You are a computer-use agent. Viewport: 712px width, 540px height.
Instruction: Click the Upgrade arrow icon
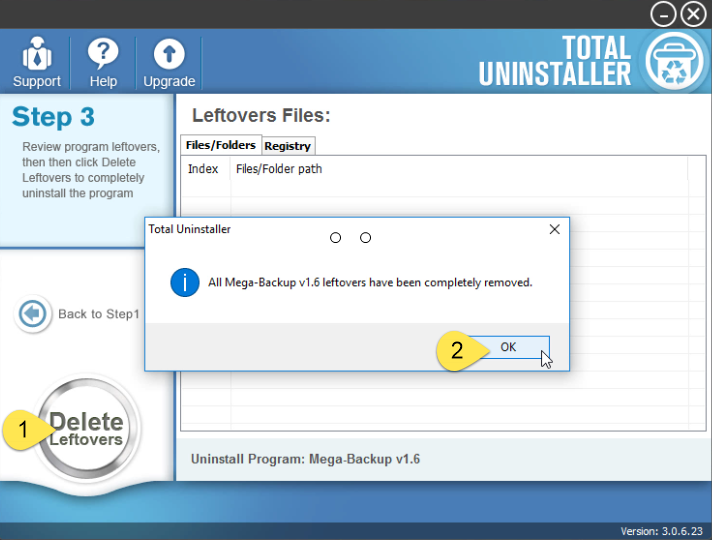pyautogui.click(x=169, y=54)
